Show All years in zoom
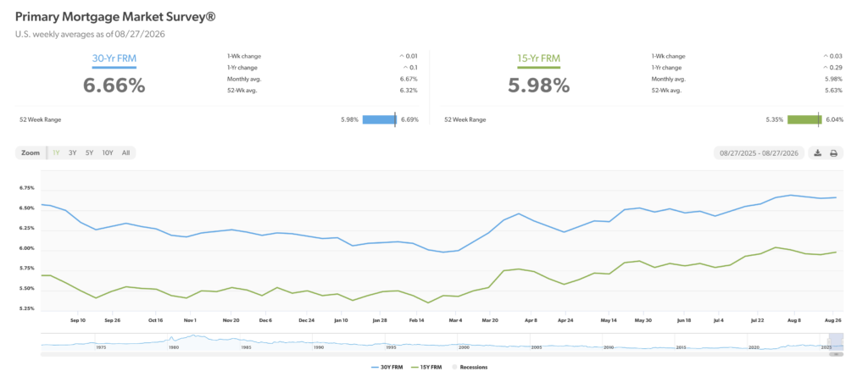The width and height of the screenshot is (868, 388). pyautogui.click(x=125, y=152)
